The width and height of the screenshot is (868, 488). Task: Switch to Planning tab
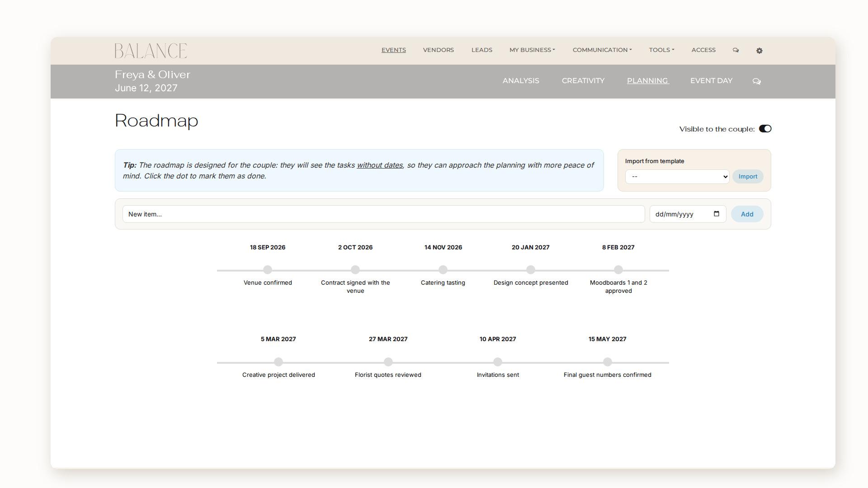tap(648, 80)
